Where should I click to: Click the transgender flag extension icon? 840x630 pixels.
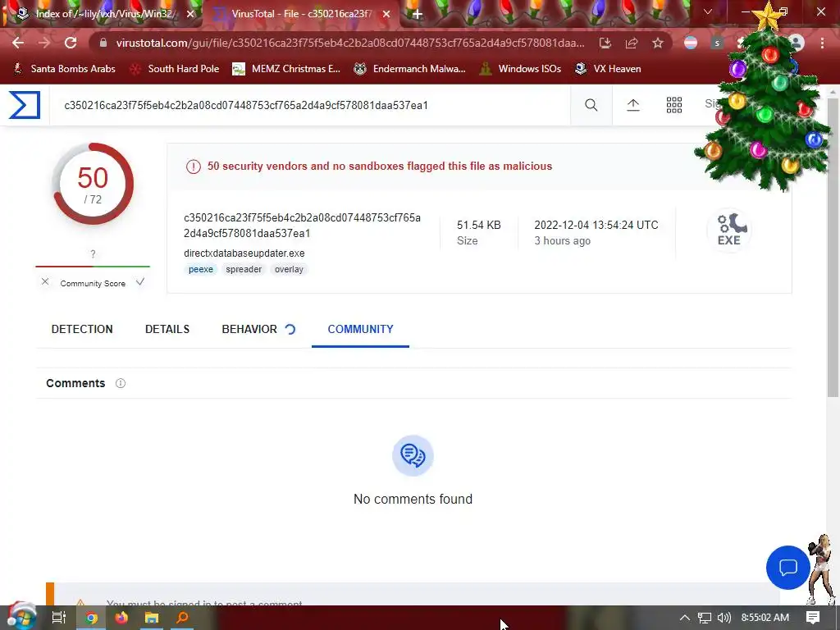point(691,43)
